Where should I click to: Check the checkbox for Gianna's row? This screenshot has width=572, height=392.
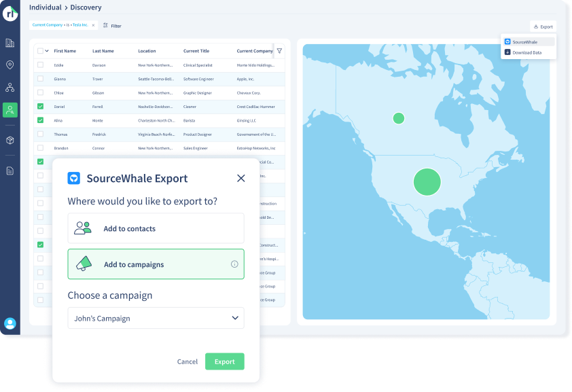click(41, 79)
